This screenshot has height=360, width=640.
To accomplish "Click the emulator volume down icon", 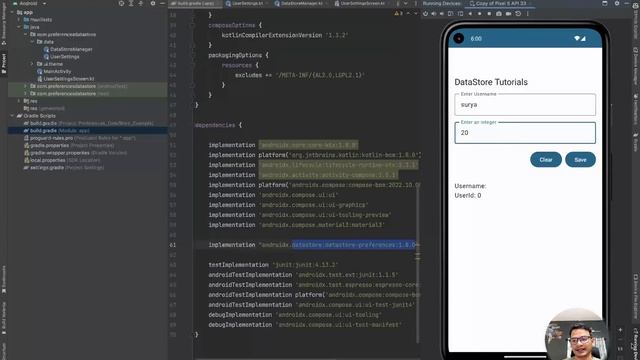I will coord(442,13).
